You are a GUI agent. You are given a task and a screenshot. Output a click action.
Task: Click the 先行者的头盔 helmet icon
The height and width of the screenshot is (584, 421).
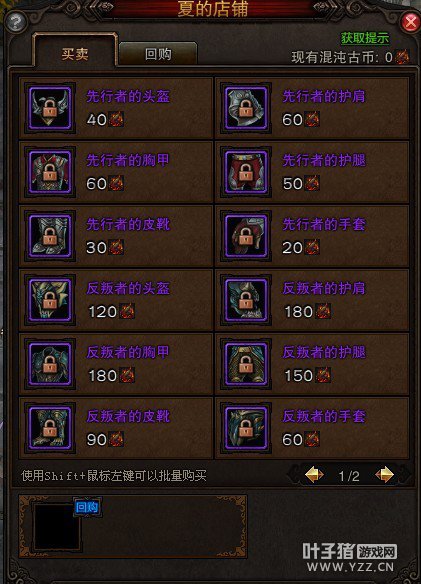50,108
